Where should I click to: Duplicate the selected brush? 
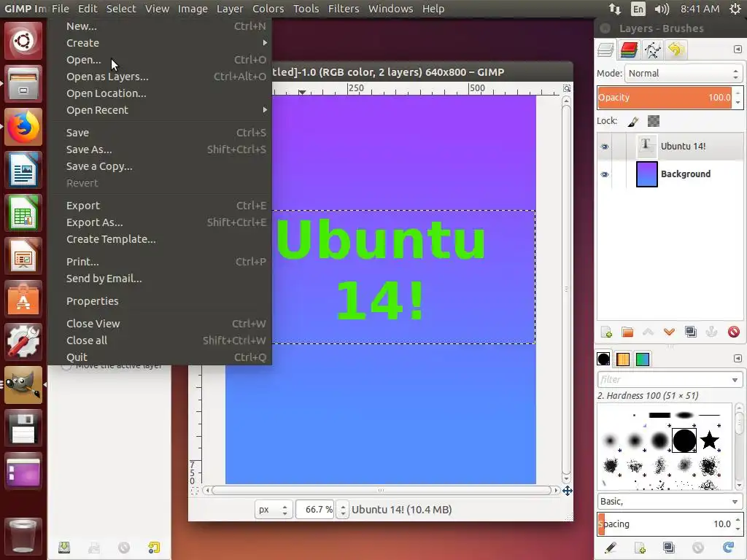click(x=669, y=548)
